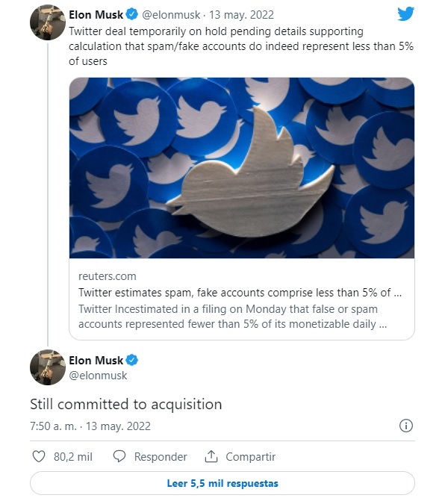This screenshot has height=504, width=448.
Task: Click the reply speech bubble icon
Action: (x=119, y=456)
